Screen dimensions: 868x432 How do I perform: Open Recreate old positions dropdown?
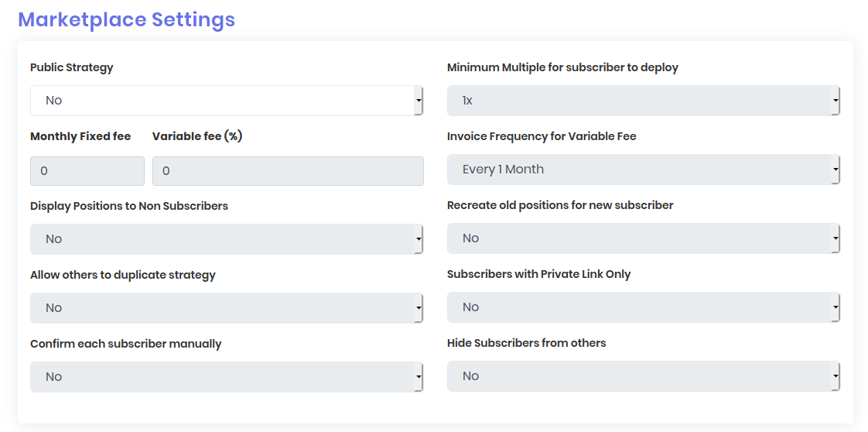pos(643,238)
